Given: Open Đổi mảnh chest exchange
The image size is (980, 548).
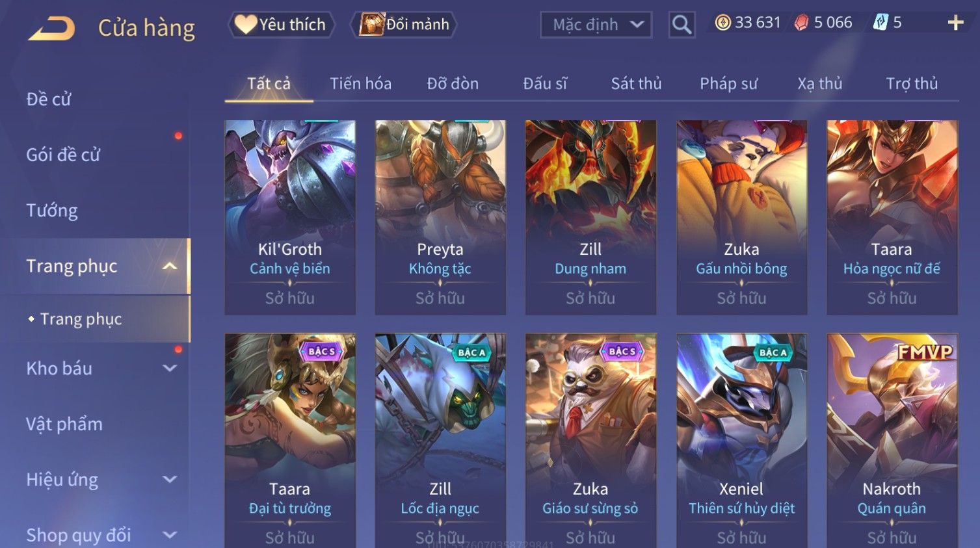Looking at the screenshot, I should pyautogui.click(x=404, y=25).
